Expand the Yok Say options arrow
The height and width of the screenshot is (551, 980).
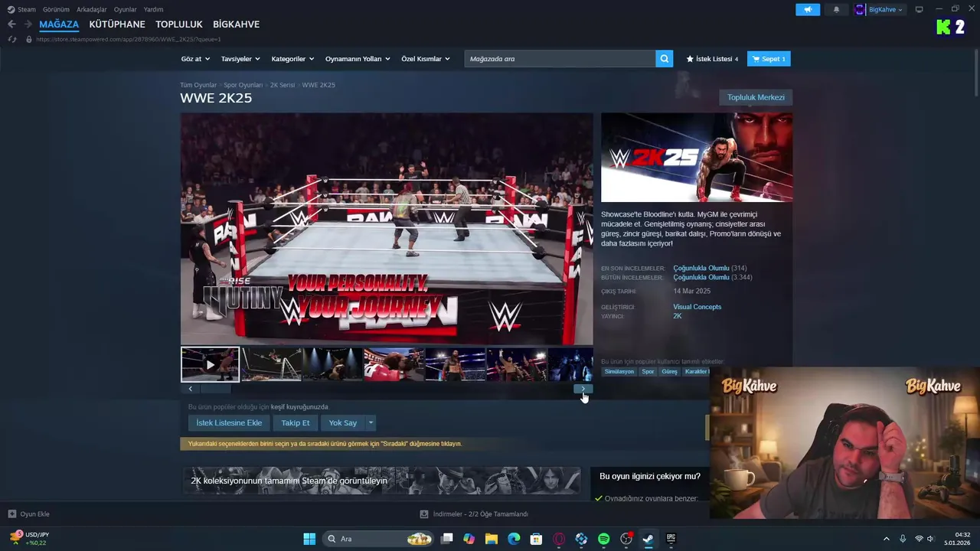click(371, 422)
